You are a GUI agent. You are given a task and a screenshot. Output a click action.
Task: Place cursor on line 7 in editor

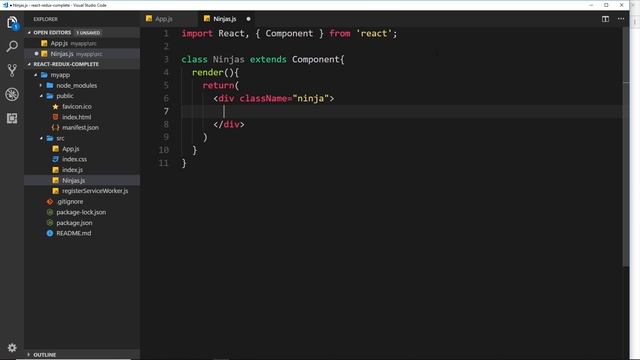(402, 111)
